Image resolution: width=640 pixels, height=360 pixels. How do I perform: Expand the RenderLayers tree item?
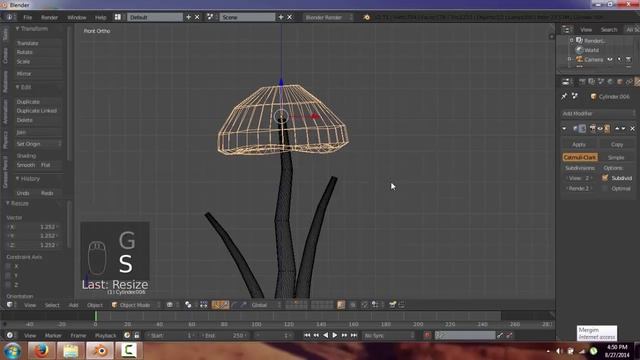coord(572,40)
